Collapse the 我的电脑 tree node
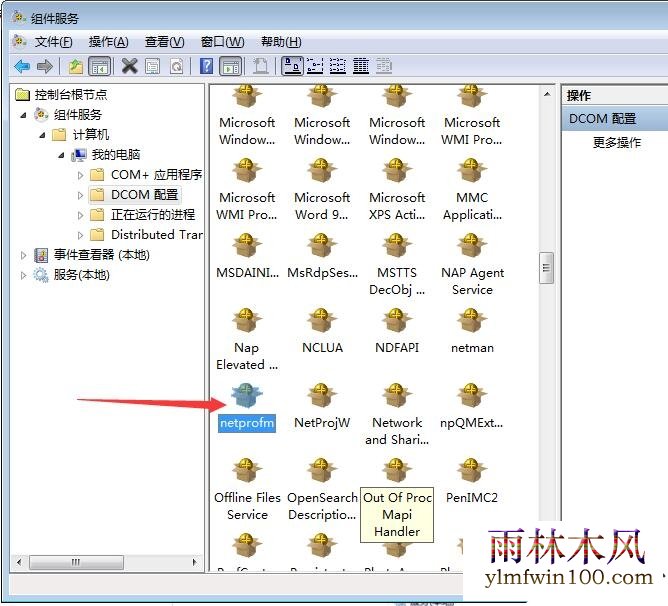This screenshot has height=606, width=668. click(x=61, y=155)
